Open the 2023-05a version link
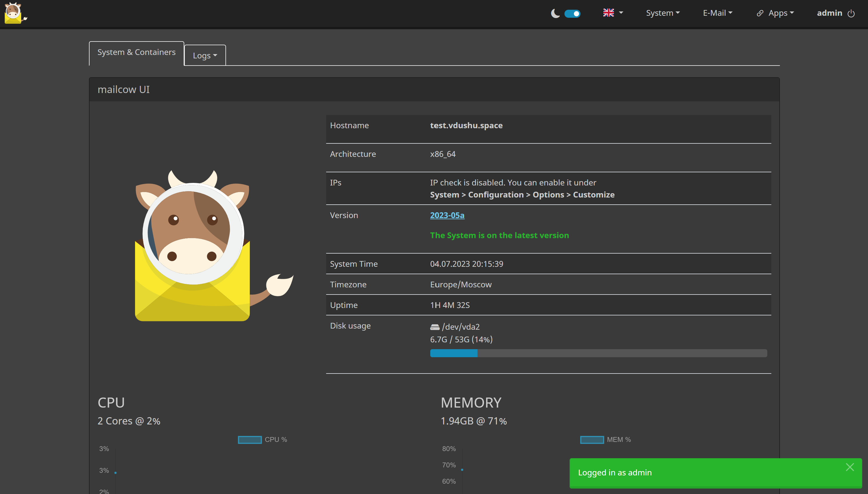 point(447,215)
